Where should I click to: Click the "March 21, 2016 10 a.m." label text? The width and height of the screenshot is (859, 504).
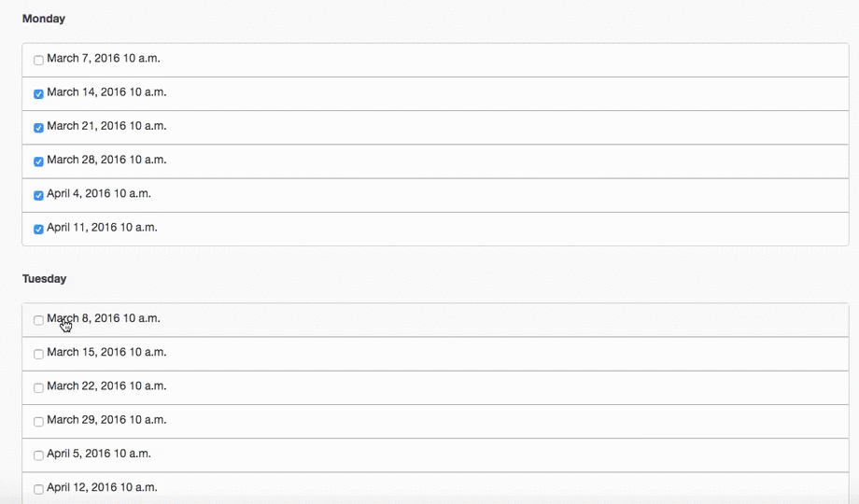106,126
